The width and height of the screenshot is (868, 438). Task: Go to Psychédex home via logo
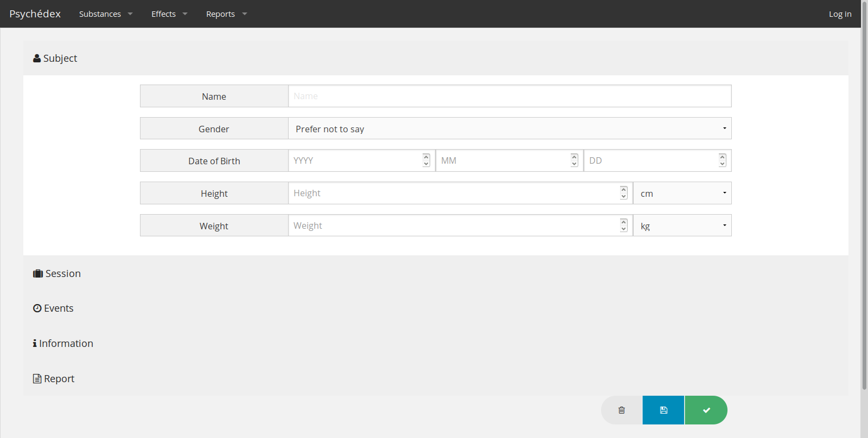tap(35, 14)
